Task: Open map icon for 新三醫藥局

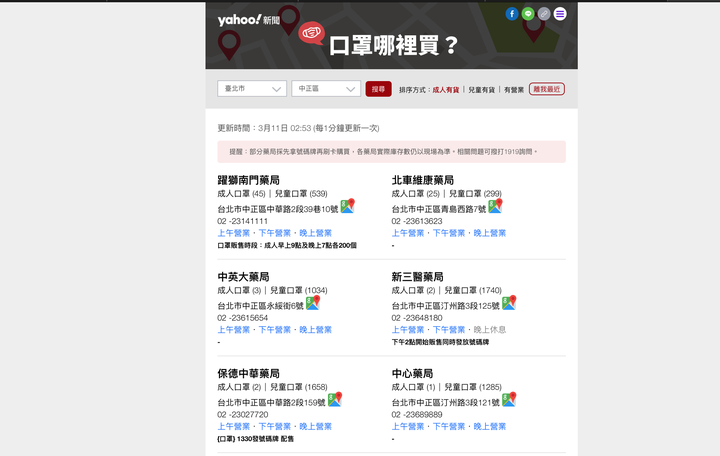Action: 509,303
